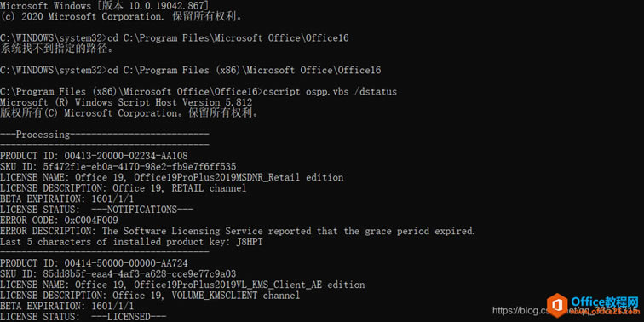Click the LICENSE STATUS LICENSED line

pos(83,317)
